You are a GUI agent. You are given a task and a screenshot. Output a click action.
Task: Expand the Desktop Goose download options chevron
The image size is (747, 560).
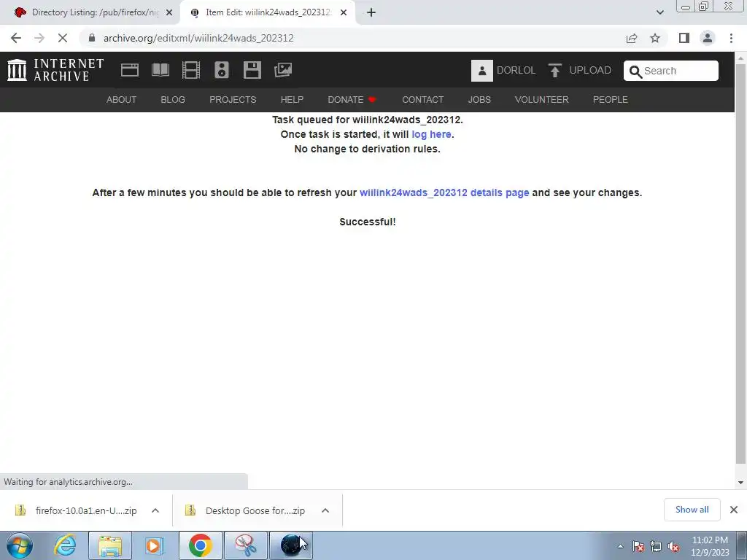325,510
